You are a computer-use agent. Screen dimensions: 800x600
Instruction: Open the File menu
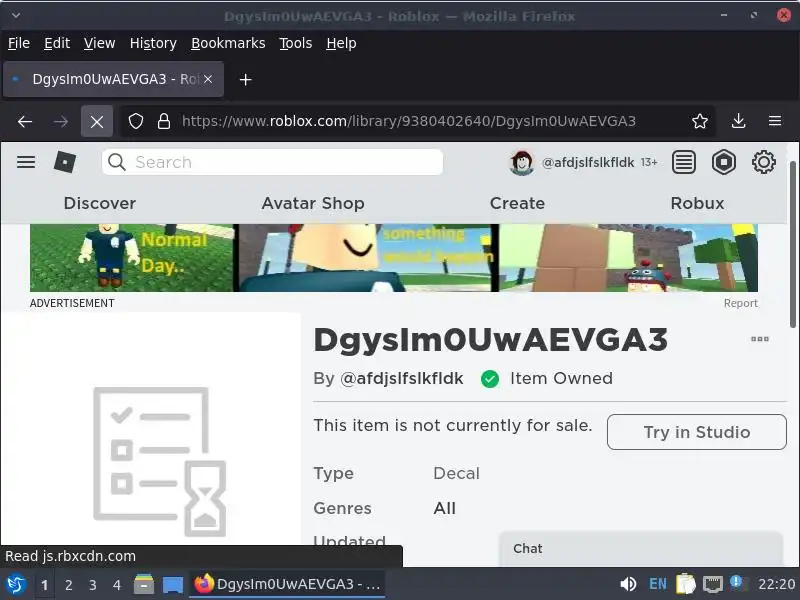tap(19, 43)
